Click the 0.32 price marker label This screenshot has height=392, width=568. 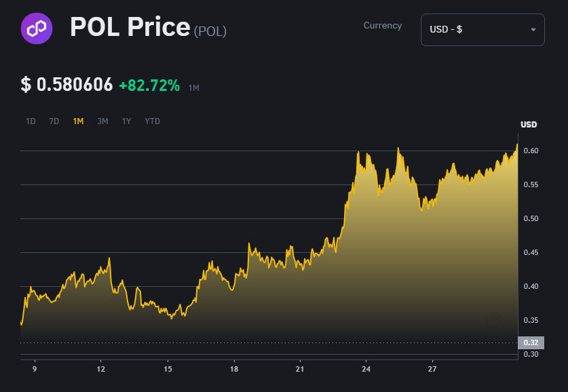[x=531, y=342]
